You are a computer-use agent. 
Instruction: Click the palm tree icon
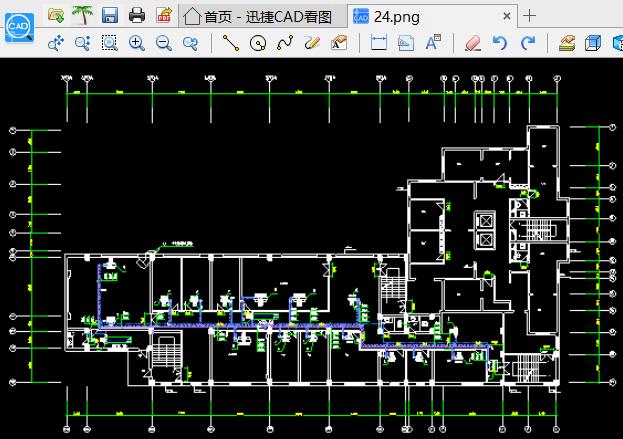pos(82,15)
